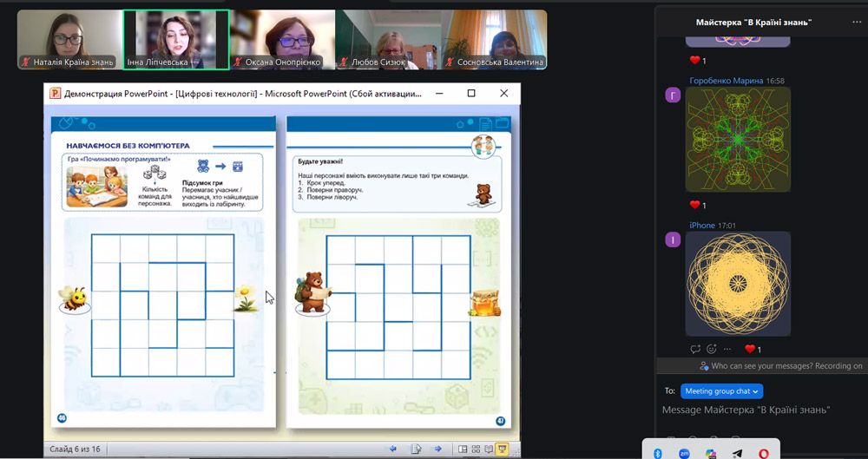The image size is (868, 459).
Task: Click the heart reaction under Горобенко Марина's image
Action: tap(694, 206)
